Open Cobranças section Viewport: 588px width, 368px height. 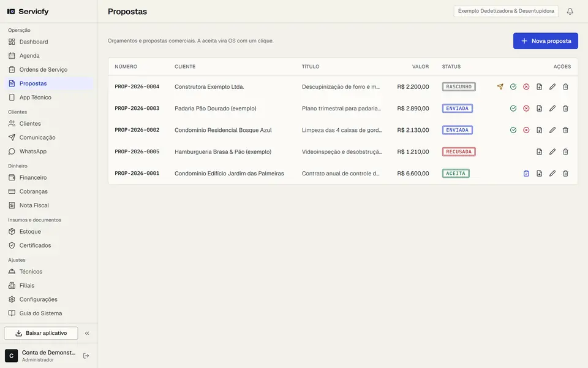click(x=49, y=191)
